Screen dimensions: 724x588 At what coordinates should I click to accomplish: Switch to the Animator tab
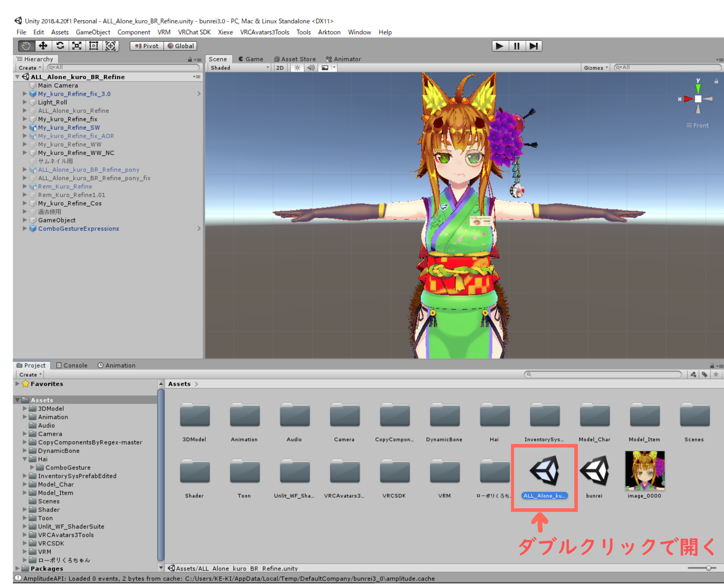point(343,59)
